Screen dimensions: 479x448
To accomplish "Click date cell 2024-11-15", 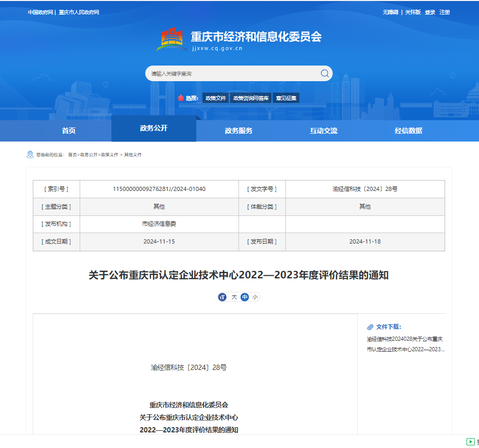I will [x=159, y=241].
